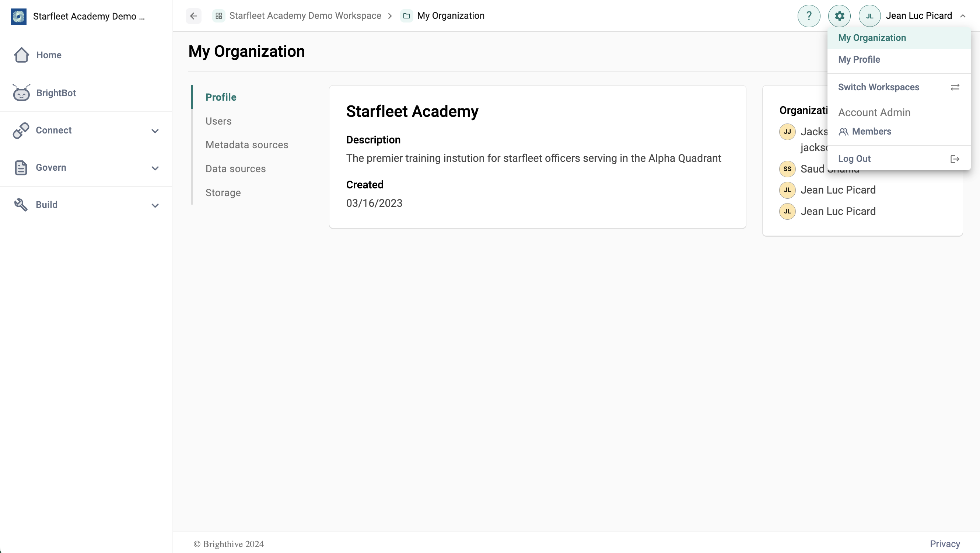Choose Log Out from the user menu
The image size is (980, 553).
[x=899, y=159]
